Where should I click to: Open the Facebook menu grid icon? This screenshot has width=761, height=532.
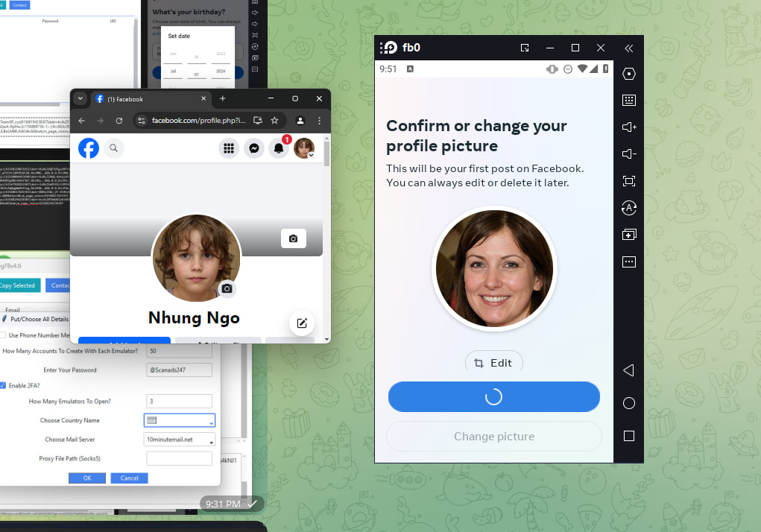[x=229, y=148]
